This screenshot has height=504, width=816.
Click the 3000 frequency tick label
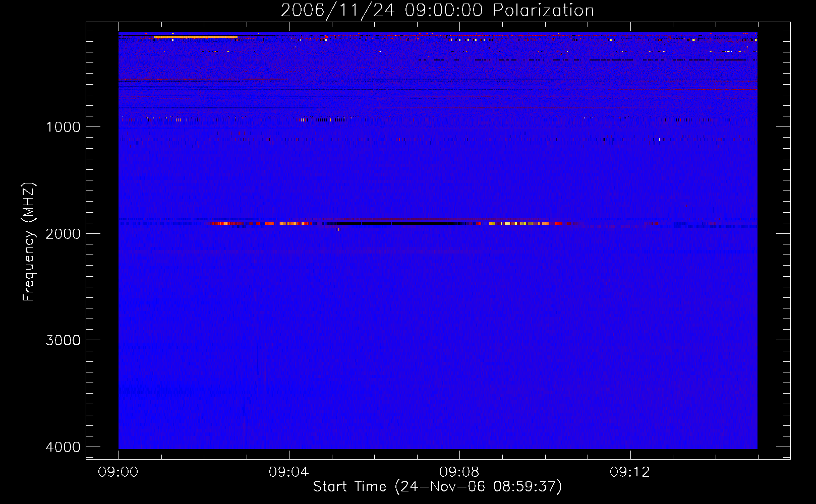[63, 340]
